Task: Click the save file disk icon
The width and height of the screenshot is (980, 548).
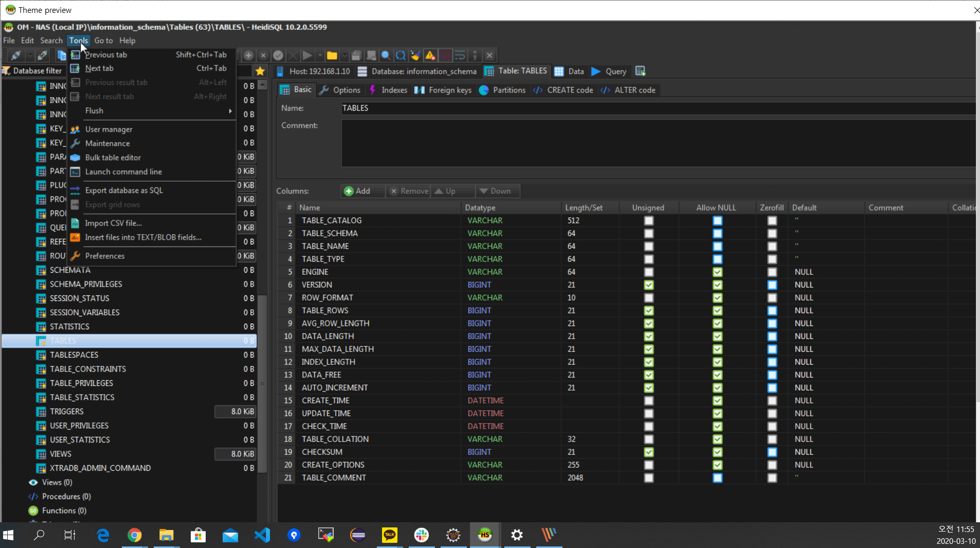Action: click(356, 55)
